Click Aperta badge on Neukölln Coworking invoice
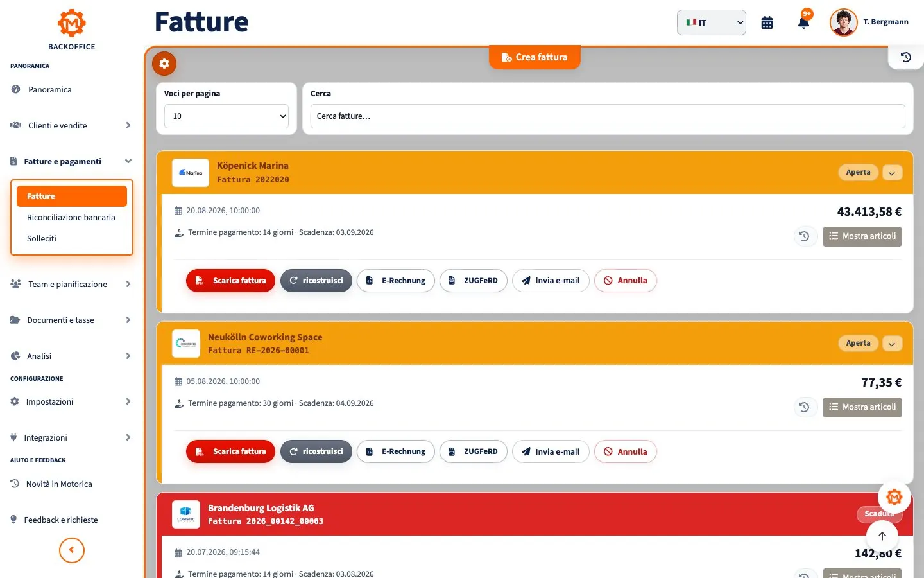Image resolution: width=924 pixels, height=578 pixels. pyautogui.click(x=858, y=344)
